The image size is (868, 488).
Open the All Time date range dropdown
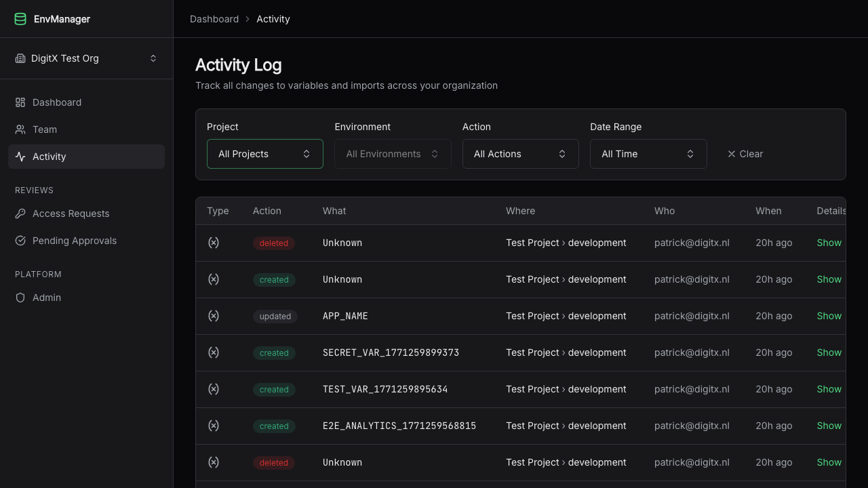(648, 154)
